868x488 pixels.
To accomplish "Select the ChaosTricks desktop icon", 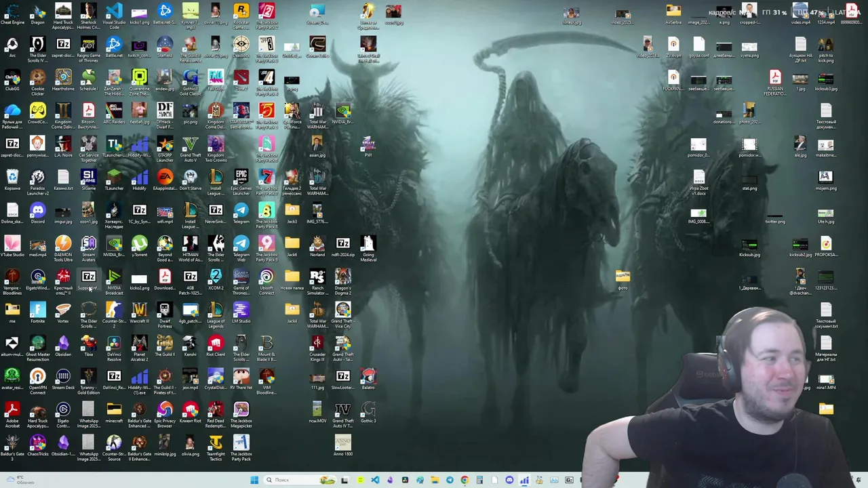I will point(37,443).
